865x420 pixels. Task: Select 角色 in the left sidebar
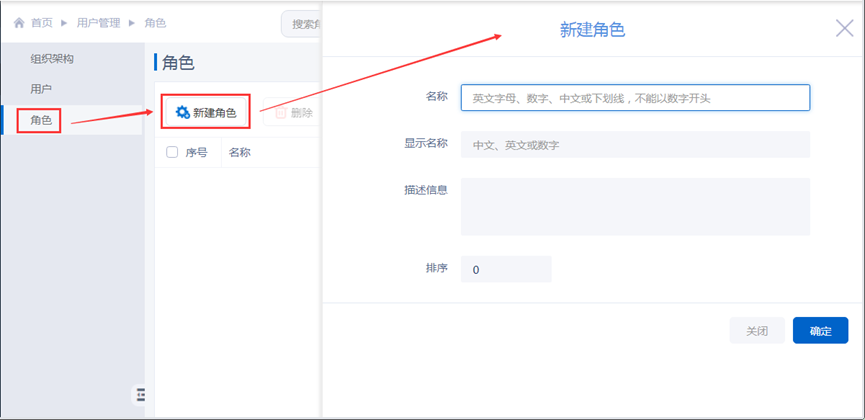(41, 121)
